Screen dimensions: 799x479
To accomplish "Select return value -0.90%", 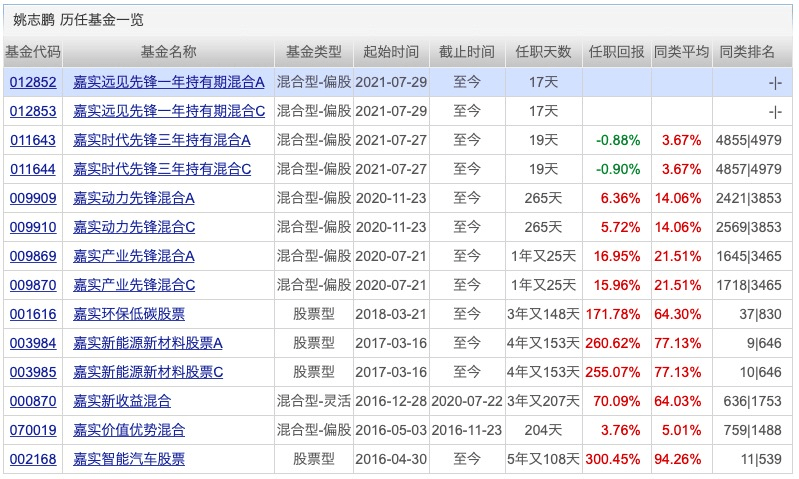I will tap(618, 169).
